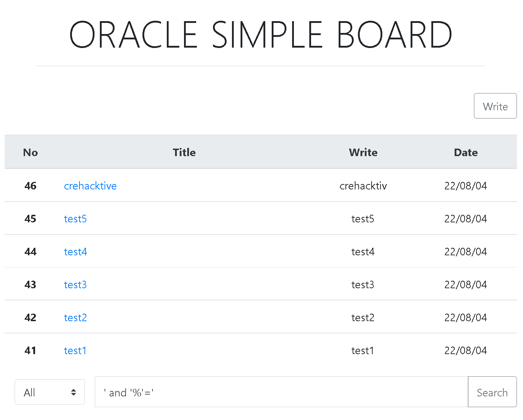Click the date in row 46
Screen dimensions: 523x420
point(466,186)
